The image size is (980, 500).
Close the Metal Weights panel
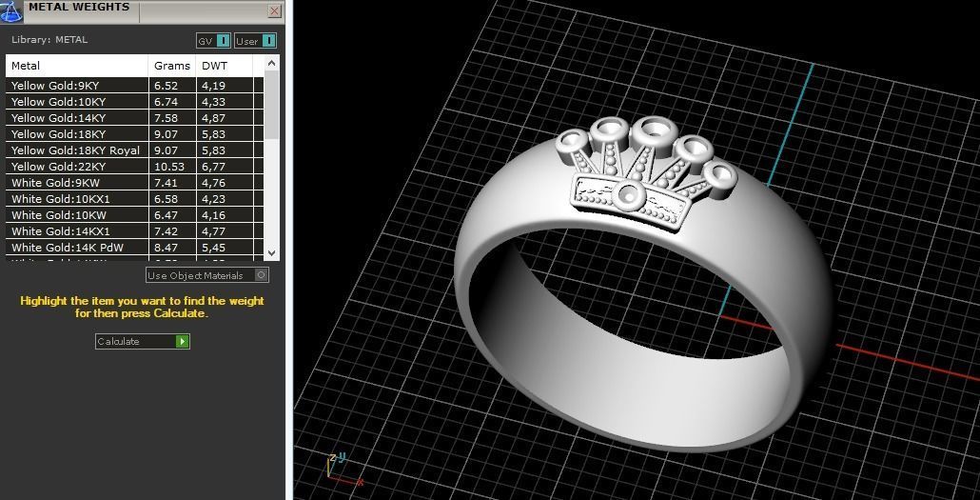[274, 10]
